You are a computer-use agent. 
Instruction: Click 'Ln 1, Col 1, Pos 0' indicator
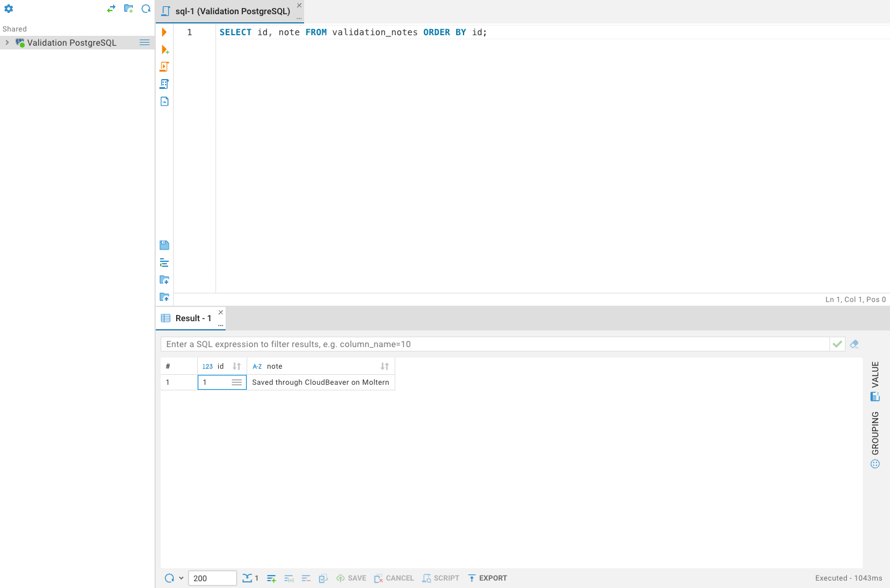(x=855, y=300)
